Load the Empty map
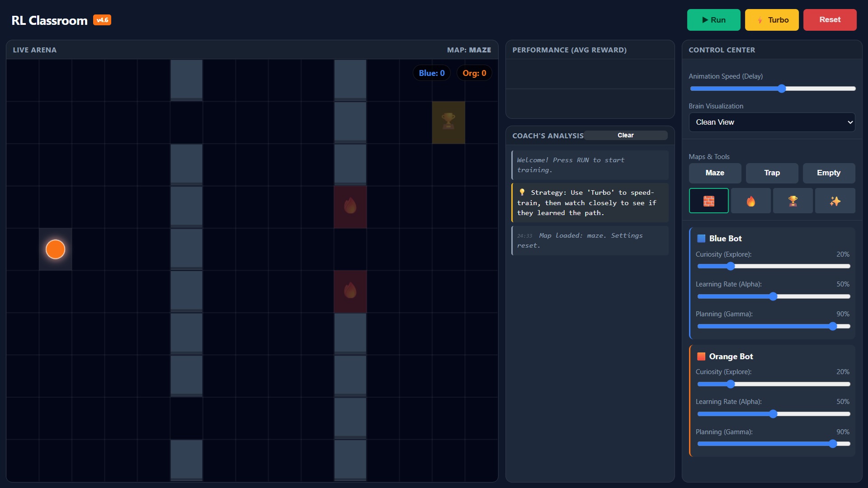Viewport: 868px width, 488px height. pos(828,173)
